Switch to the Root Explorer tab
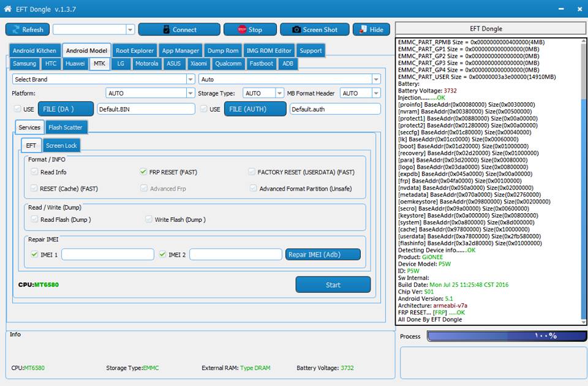The image size is (588, 386). tap(135, 51)
